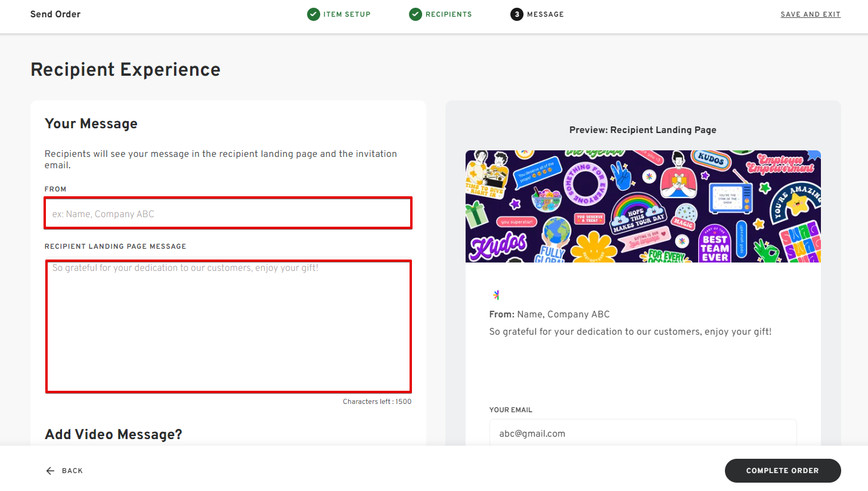
Task: Click the Back button label
Action: pyautogui.click(x=72, y=471)
